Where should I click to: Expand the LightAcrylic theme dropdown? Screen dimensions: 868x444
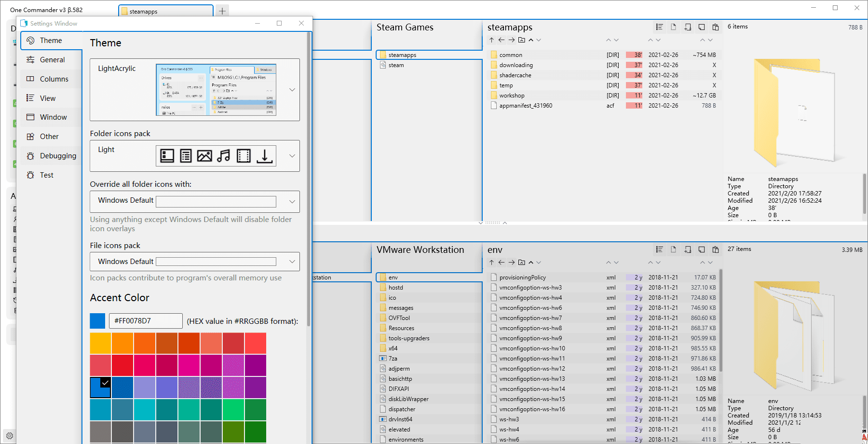point(292,90)
